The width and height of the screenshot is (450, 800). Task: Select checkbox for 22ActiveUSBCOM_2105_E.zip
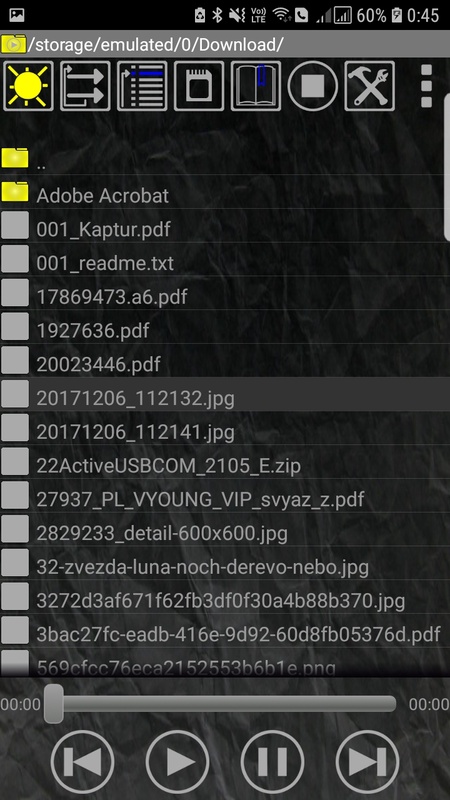tap(15, 461)
